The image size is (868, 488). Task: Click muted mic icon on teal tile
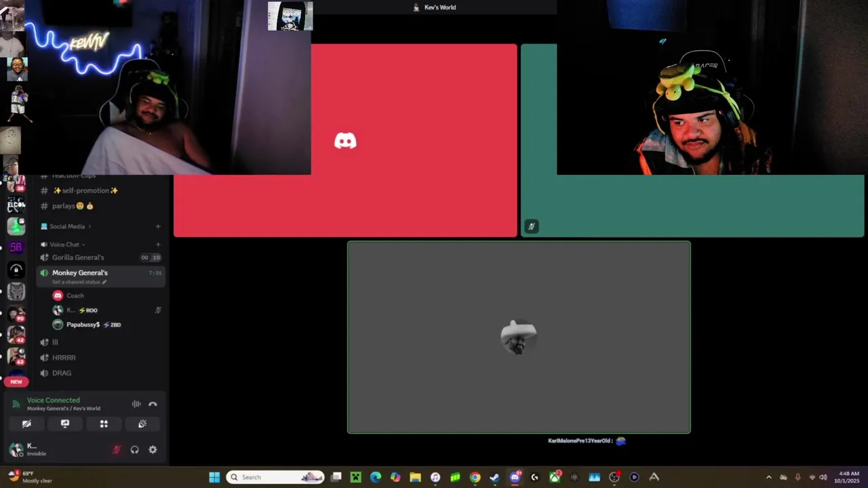(x=532, y=226)
